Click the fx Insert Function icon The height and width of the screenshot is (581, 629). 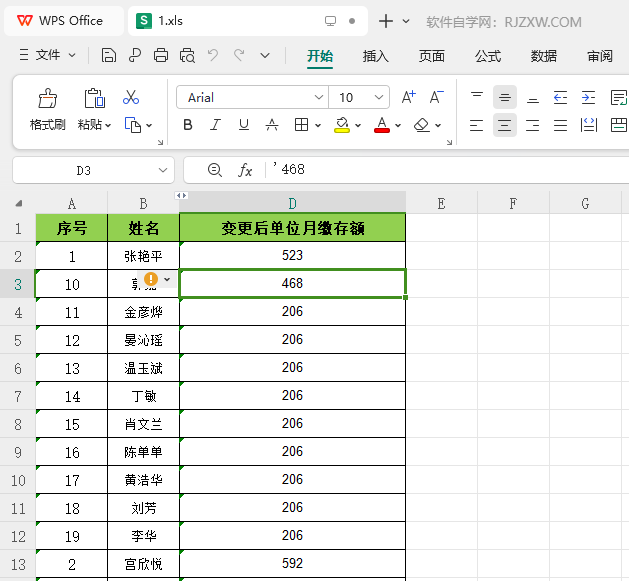pyautogui.click(x=245, y=170)
